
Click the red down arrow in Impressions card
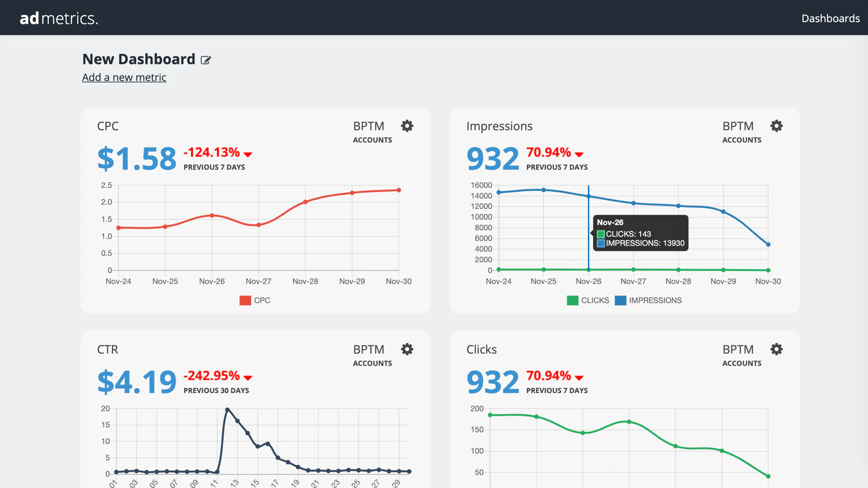pyautogui.click(x=579, y=155)
